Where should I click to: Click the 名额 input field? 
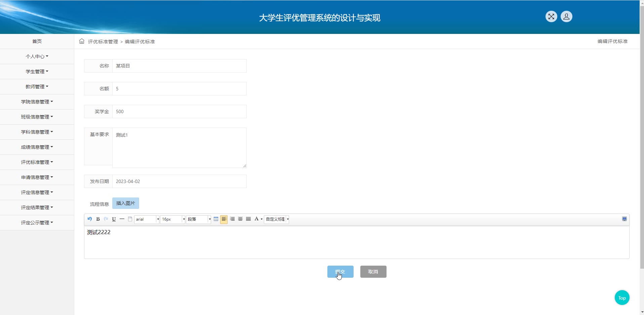pyautogui.click(x=179, y=89)
